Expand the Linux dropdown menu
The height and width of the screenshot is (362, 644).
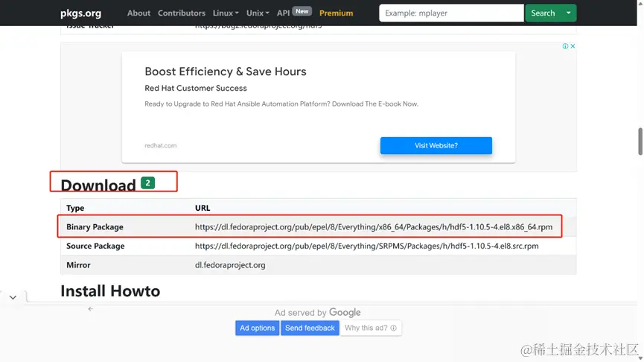pos(226,13)
